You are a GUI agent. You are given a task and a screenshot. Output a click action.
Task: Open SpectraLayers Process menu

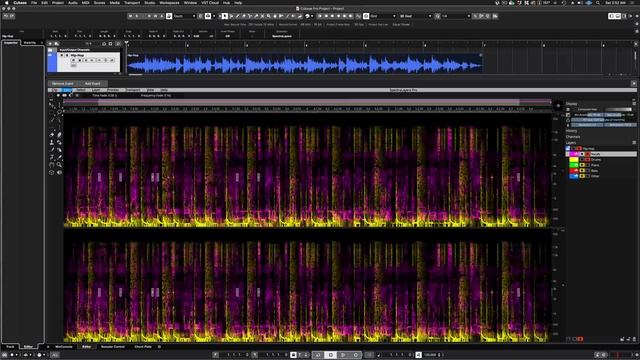tap(113, 90)
